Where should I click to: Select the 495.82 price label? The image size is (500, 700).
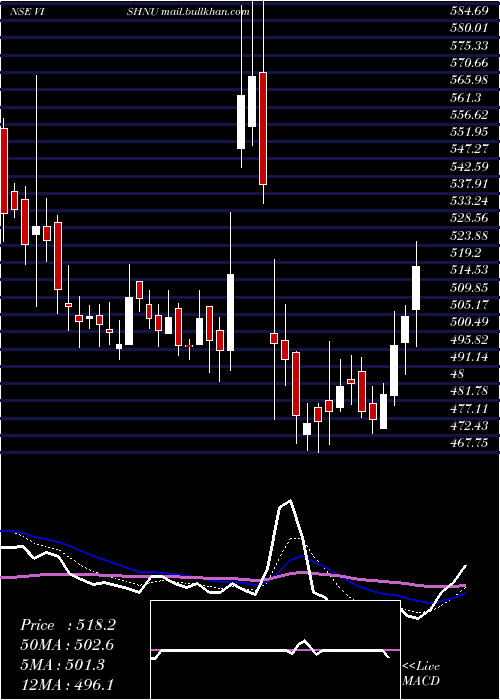468,340
